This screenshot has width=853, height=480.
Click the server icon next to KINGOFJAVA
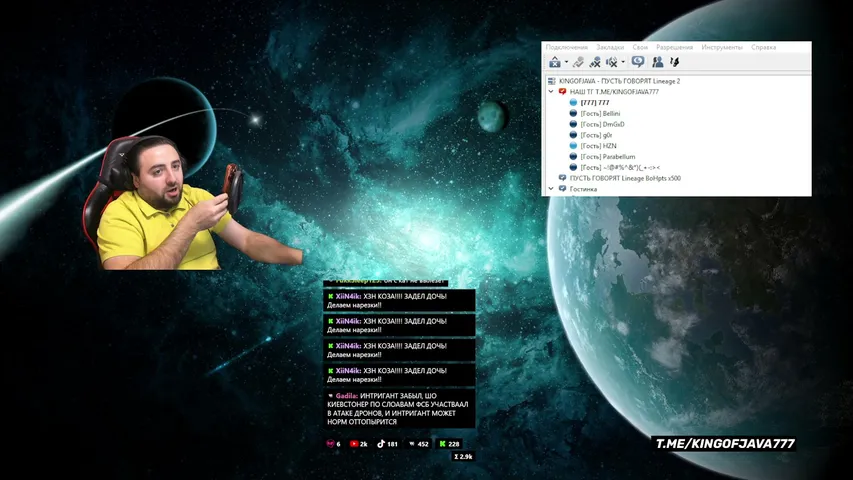552,81
